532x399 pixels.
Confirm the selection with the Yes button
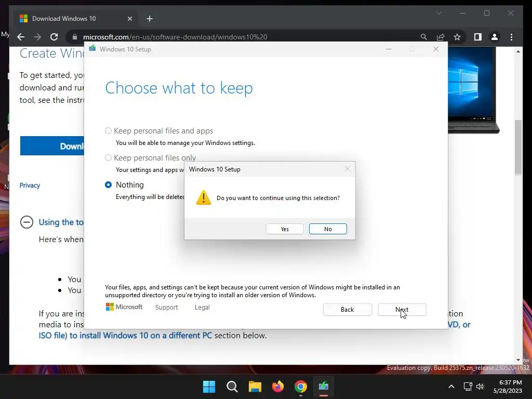point(285,229)
